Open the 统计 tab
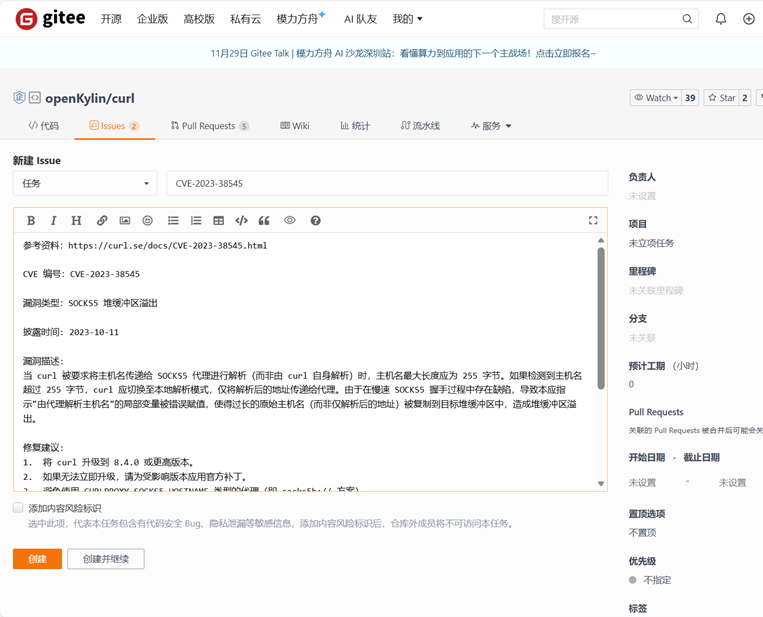The image size is (763, 617). point(355,126)
